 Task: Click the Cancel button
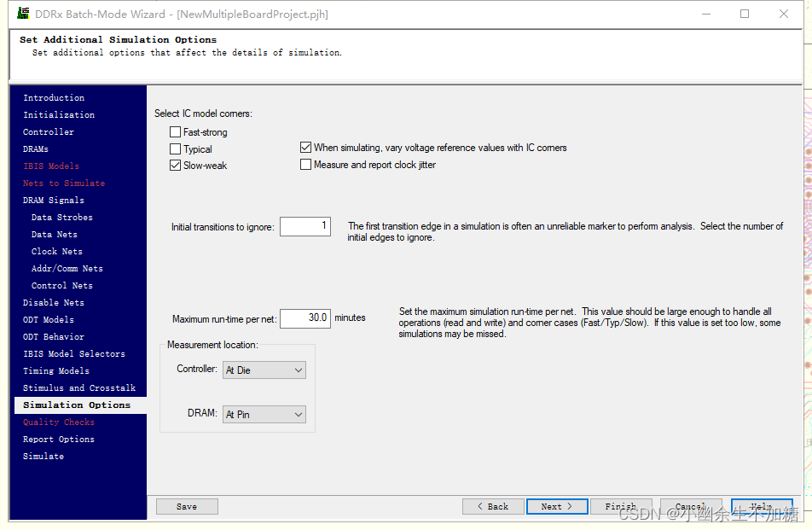[x=691, y=507]
